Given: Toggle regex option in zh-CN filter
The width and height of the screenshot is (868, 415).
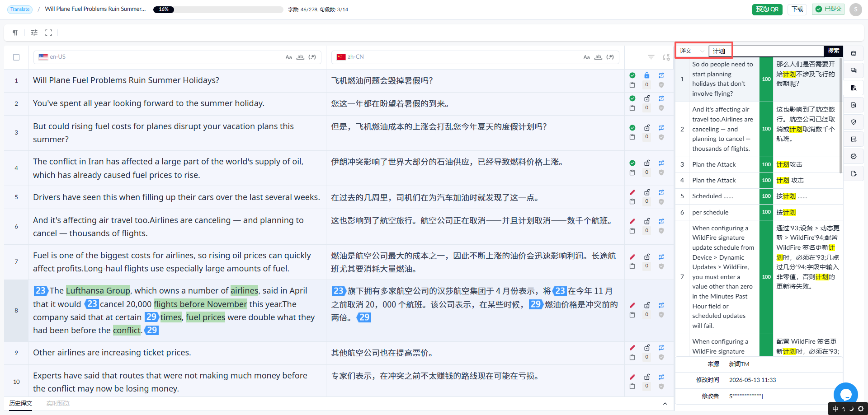Looking at the screenshot, I should tap(610, 57).
